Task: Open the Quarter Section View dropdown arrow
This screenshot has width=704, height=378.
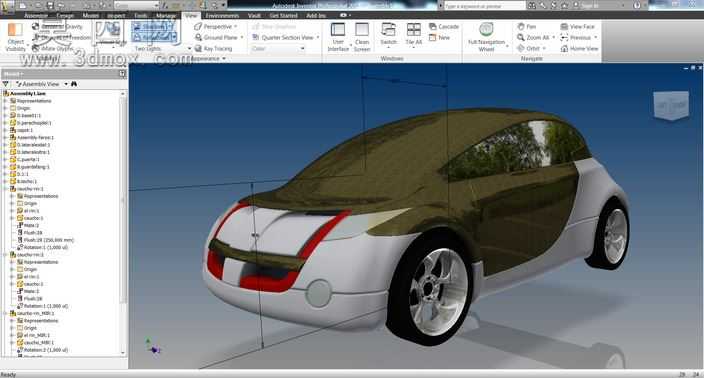Action: [317, 38]
